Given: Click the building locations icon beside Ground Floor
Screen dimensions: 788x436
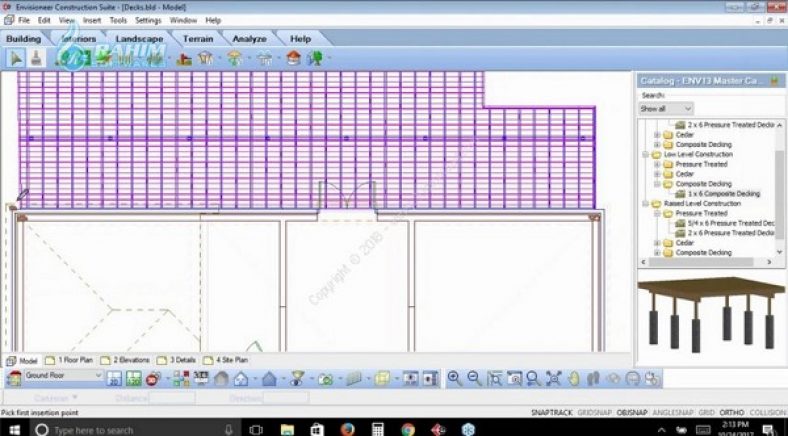Looking at the screenshot, I should click(14, 379).
